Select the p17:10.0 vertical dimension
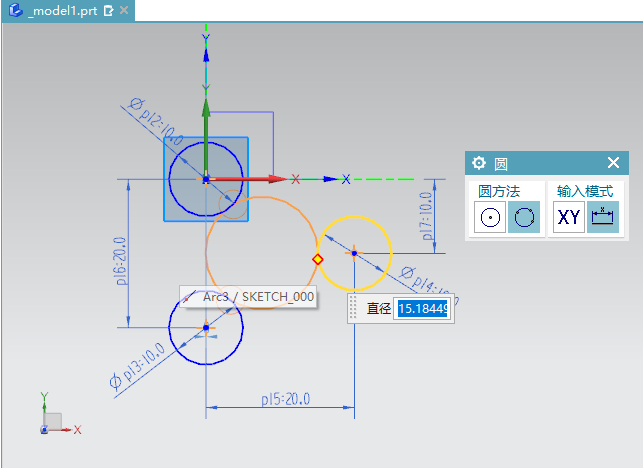Screen dimensions: 643x468 (x=426, y=216)
